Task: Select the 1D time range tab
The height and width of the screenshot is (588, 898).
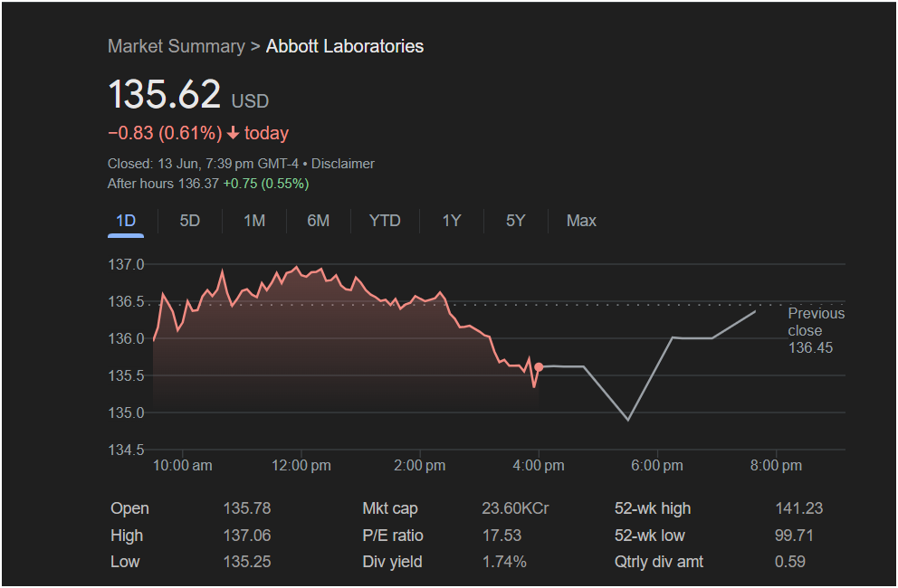Action: 126,221
